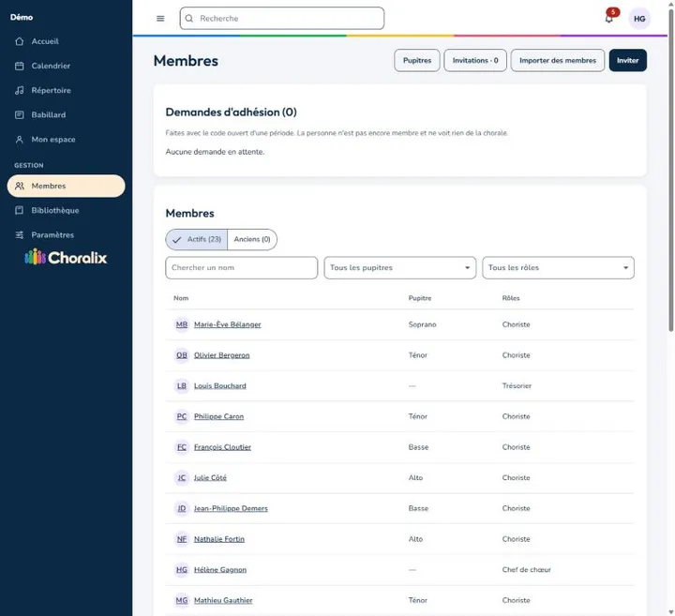Click the FC avatar of François Cloutier

182,447
